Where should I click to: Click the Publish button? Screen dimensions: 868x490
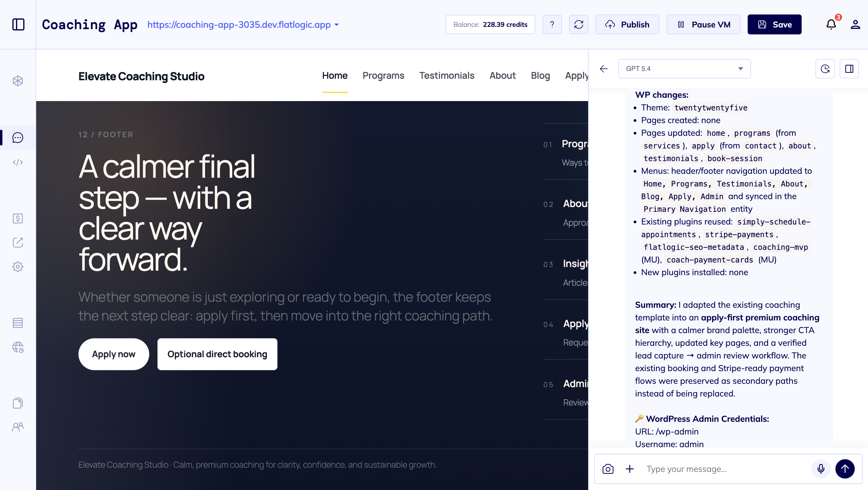[627, 24]
